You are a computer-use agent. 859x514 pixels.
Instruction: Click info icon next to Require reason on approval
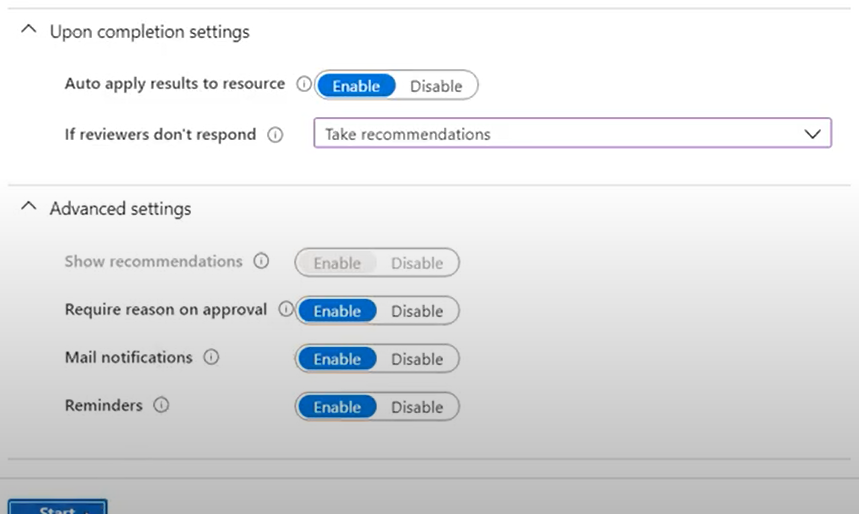click(285, 310)
